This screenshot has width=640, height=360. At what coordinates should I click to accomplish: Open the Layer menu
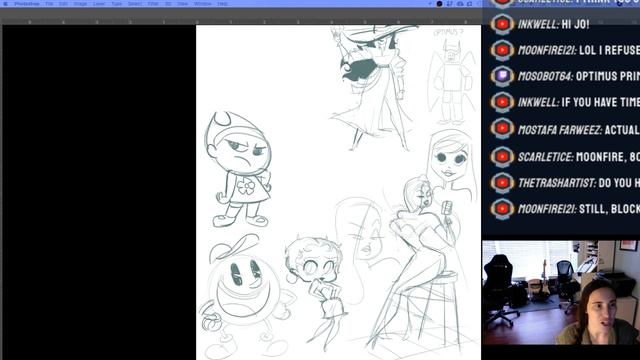coord(99,4)
